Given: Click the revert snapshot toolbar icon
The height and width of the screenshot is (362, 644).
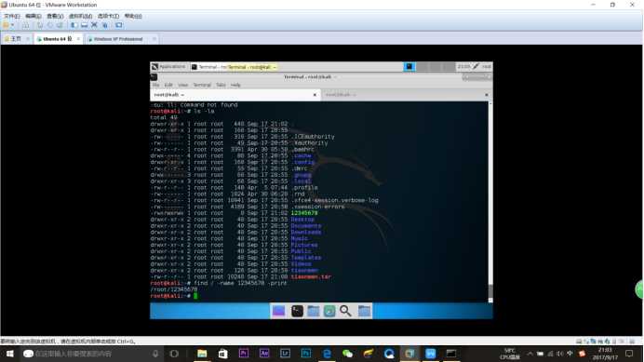Looking at the screenshot, I should [x=49, y=25].
